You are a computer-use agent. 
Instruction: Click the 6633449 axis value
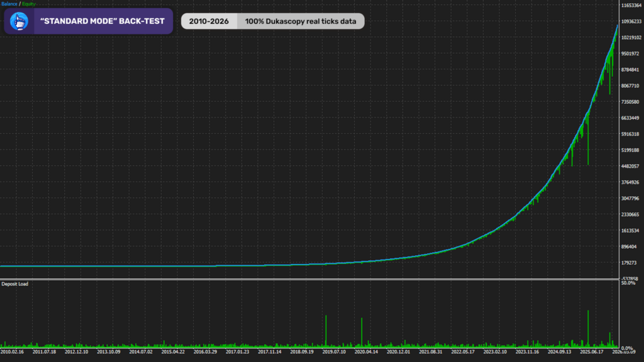pos(631,118)
